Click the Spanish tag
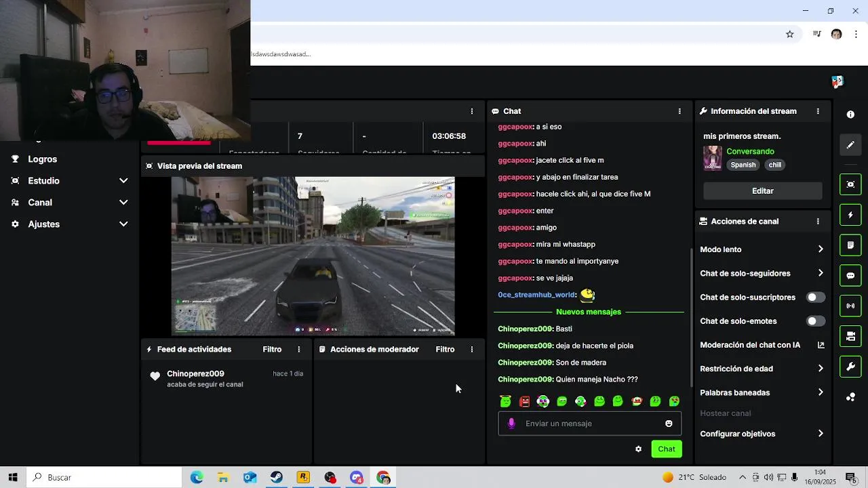 coord(743,165)
